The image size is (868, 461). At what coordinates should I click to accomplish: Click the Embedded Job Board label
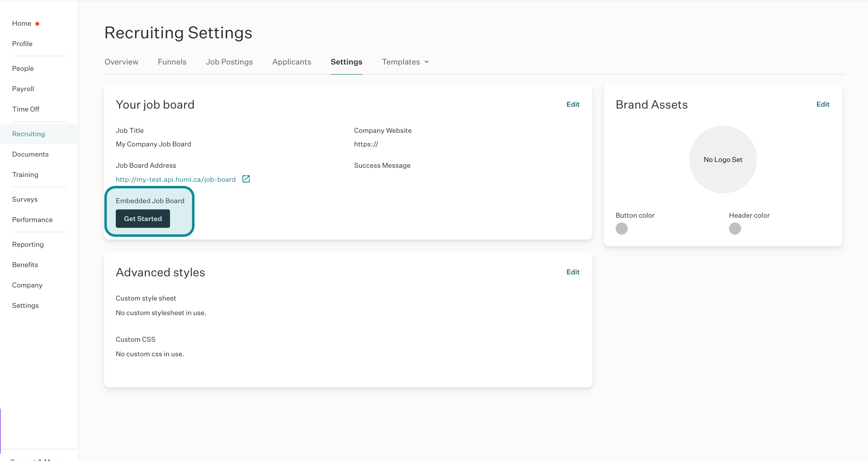150,201
